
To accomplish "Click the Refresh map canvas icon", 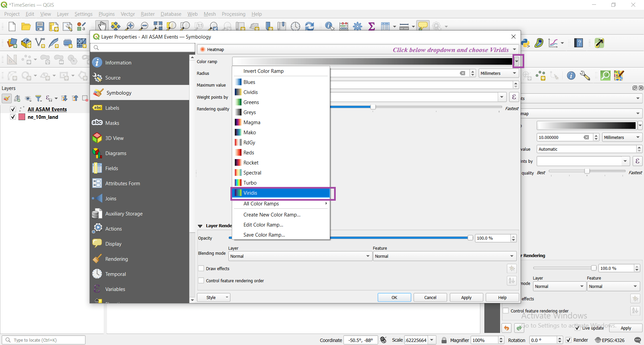I will [309, 26].
